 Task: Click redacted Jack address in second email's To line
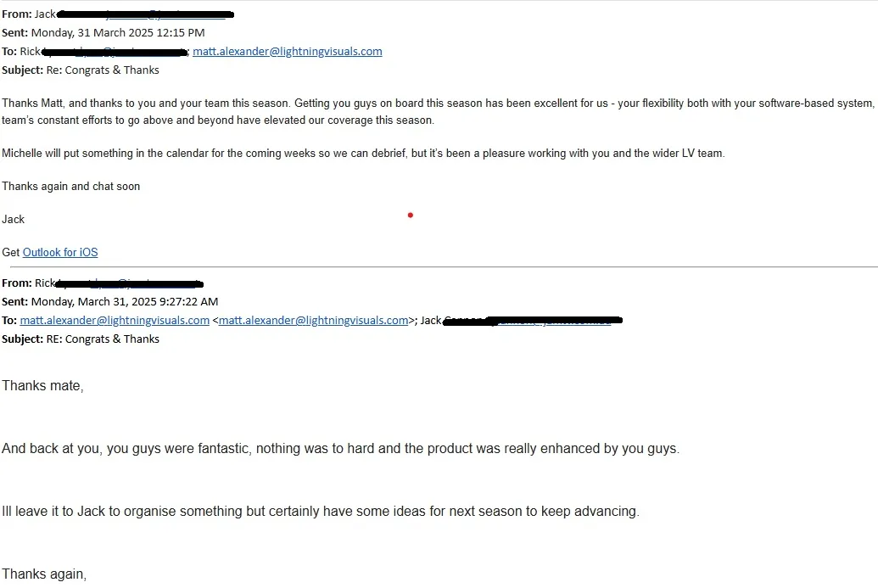(551, 321)
